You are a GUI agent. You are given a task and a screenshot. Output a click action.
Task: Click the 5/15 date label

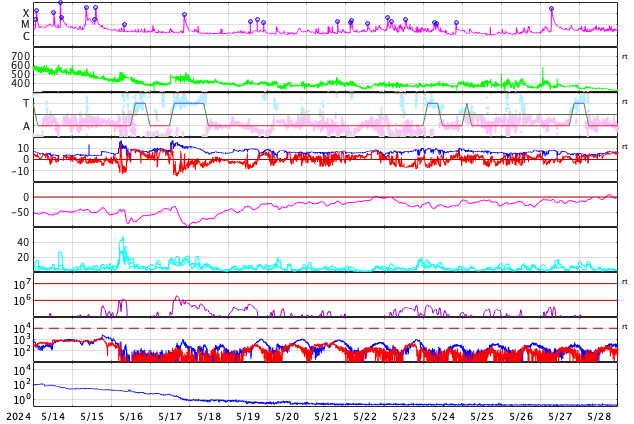[x=92, y=416]
